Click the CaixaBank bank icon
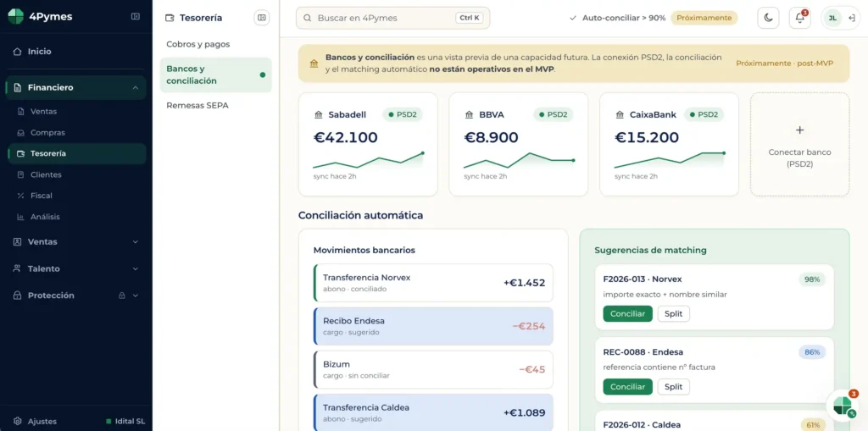The width and height of the screenshot is (868, 431). pyautogui.click(x=620, y=115)
